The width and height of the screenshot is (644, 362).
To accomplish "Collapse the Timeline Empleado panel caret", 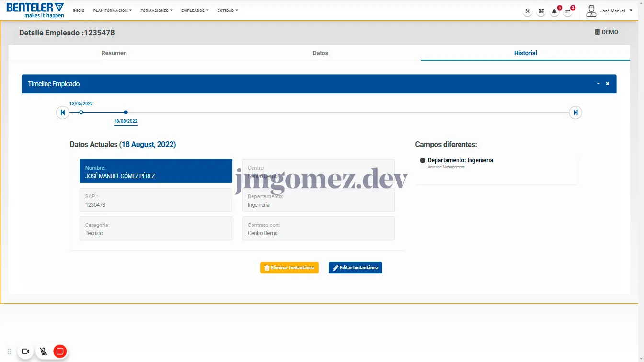I will [598, 84].
